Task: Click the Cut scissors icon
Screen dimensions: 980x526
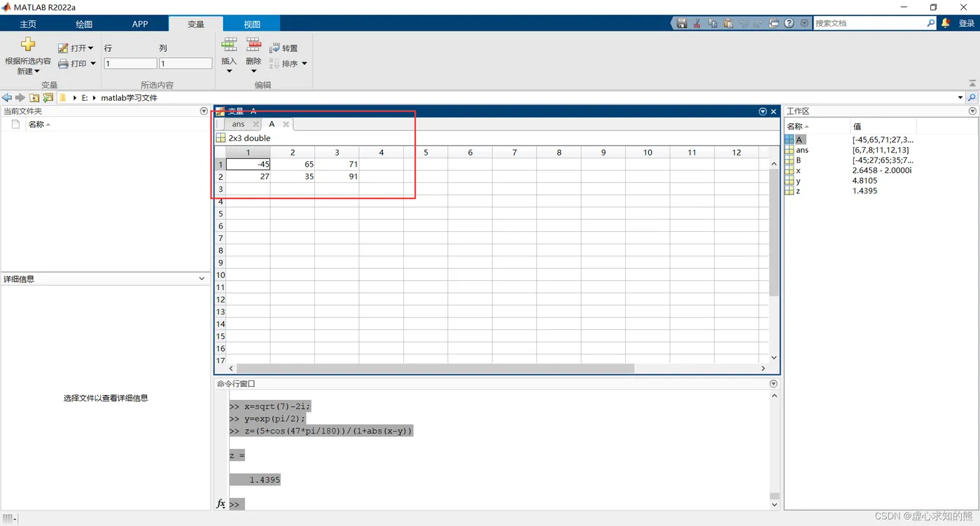Action: 697,23
